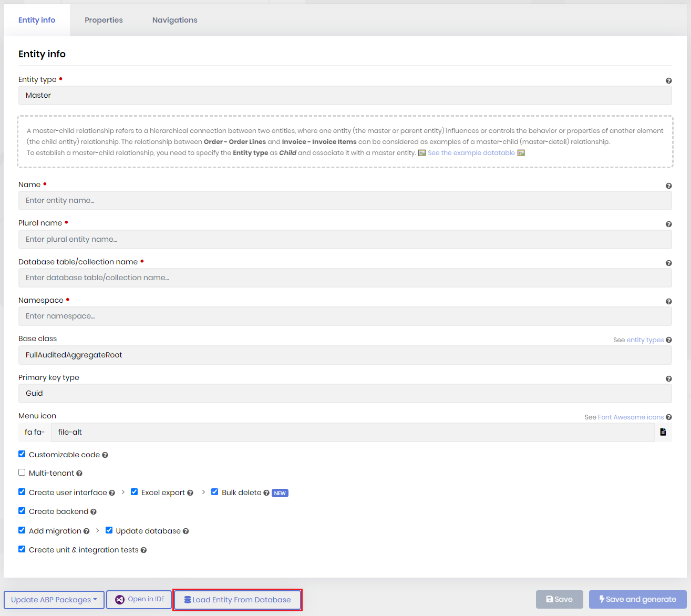The image size is (691, 616).
Task: Click the icon picker beside the Menu icon field
Action: 663,432
